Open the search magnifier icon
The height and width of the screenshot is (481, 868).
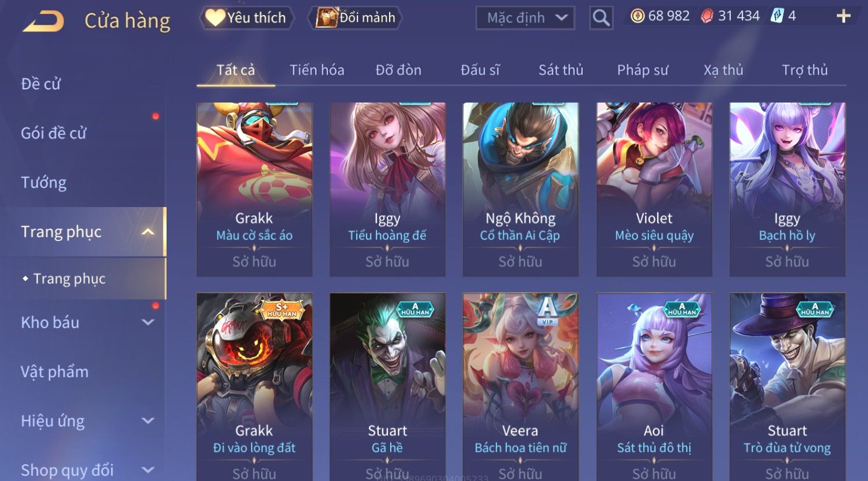click(601, 18)
